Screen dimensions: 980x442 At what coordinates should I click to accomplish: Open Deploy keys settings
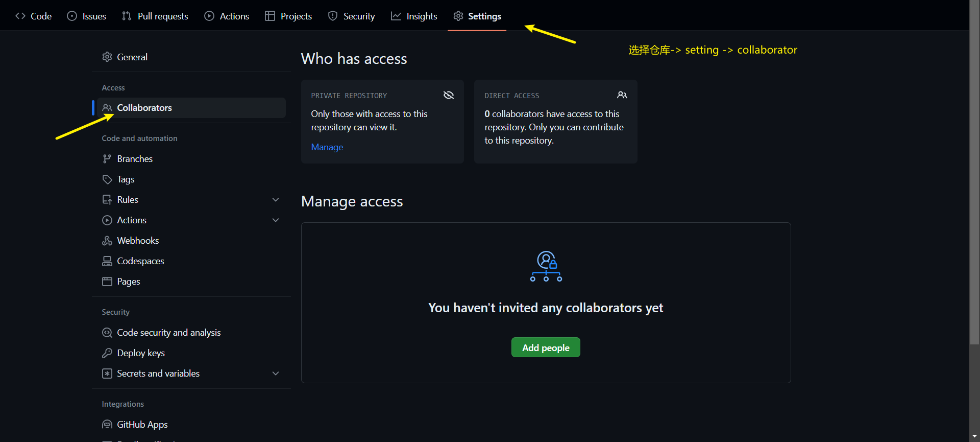click(x=191, y=353)
